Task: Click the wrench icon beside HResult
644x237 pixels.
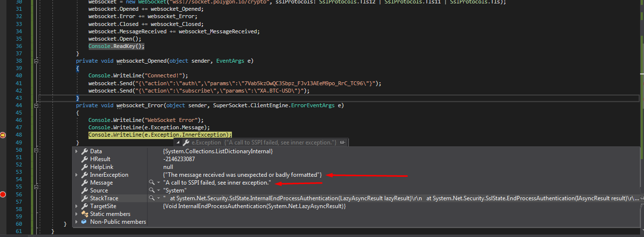Action: click(x=84, y=159)
